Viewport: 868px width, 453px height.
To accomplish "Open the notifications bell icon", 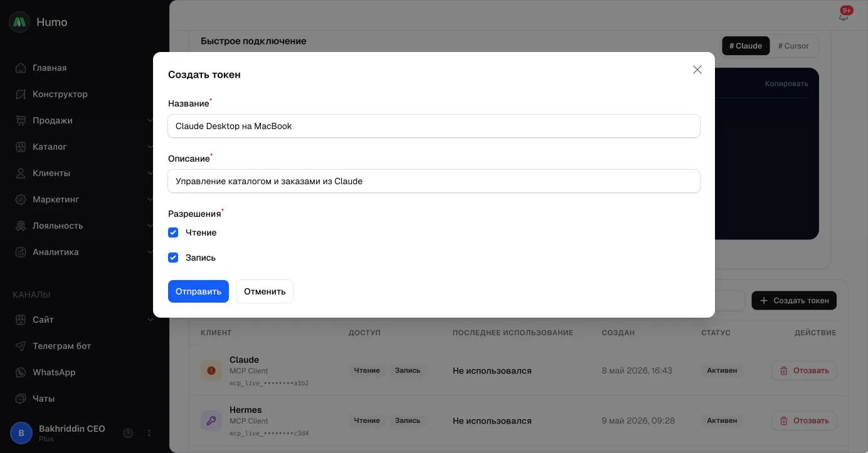I will [x=844, y=16].
